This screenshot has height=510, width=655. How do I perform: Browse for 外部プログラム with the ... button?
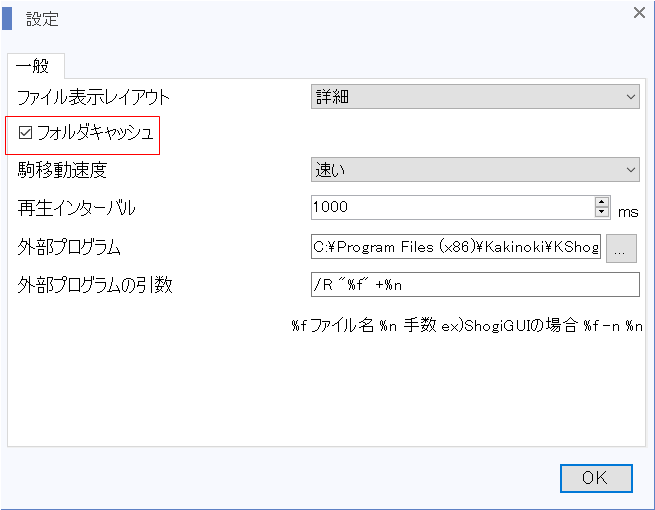621,249
